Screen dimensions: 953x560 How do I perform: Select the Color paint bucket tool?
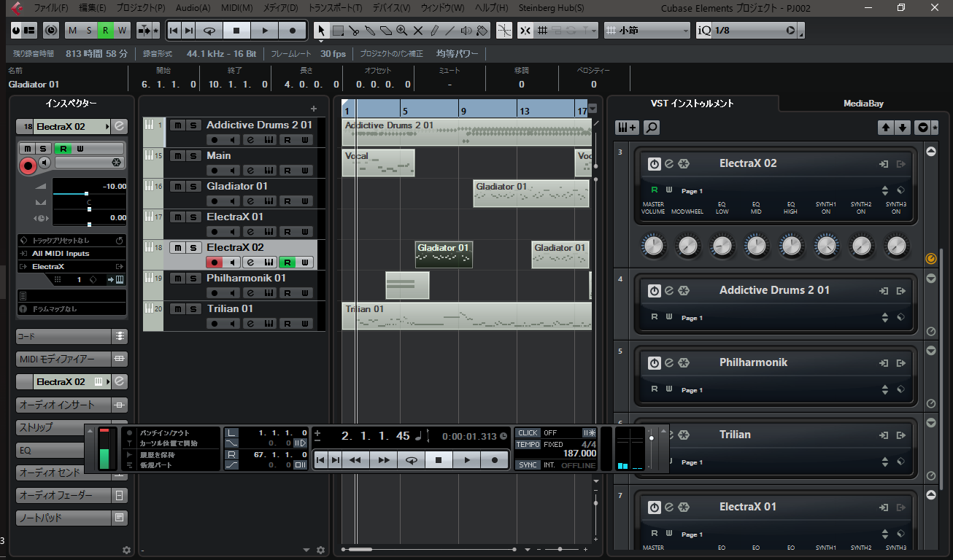482,31
